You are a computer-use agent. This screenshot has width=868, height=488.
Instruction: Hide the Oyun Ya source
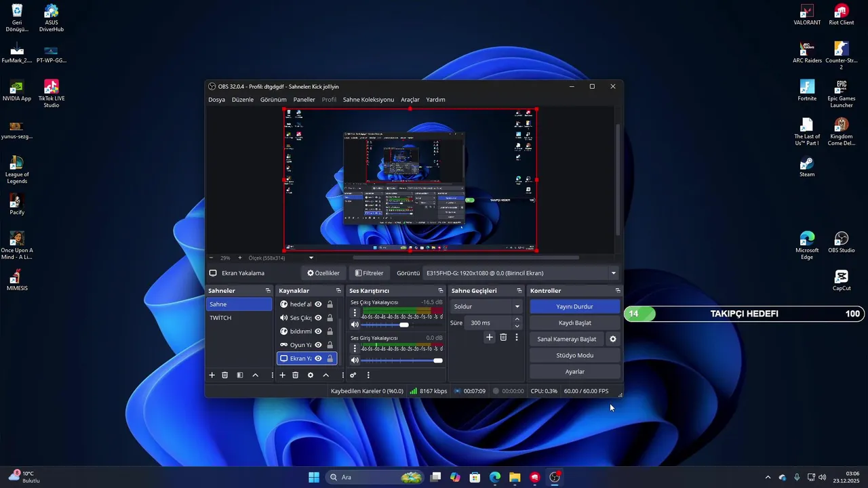pyautogui.click(x=318, y=345)
